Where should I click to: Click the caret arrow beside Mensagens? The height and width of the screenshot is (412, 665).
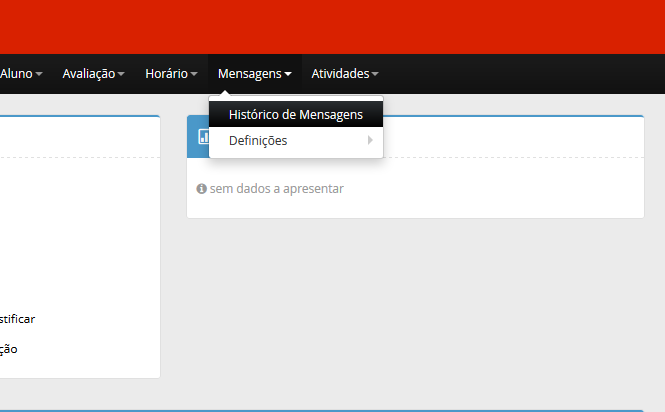click(288, 74)
